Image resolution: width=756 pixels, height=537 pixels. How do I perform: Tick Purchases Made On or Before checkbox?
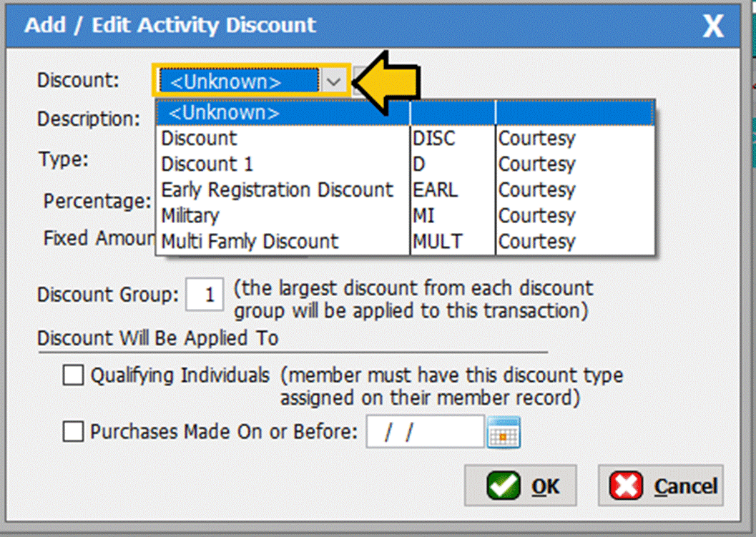[x=73, y=432]
